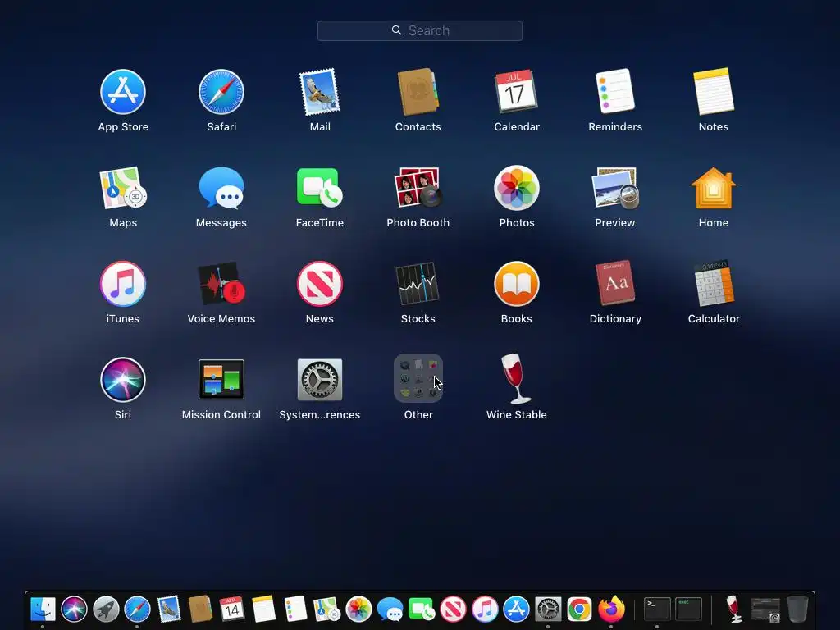Open Siri from the Launchpad grid
The image size is (840, 630).
pos(123,379)
